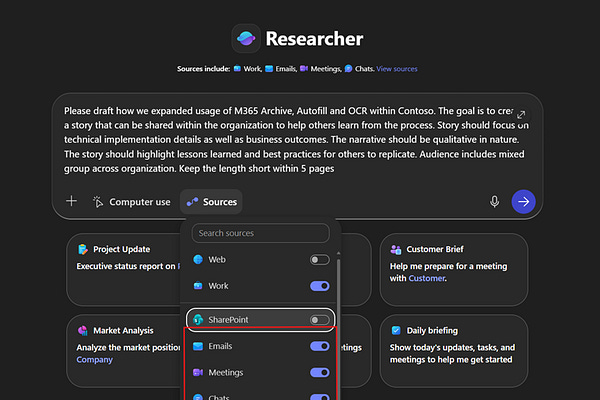Disable the Emails source toggle

point(320,346)
